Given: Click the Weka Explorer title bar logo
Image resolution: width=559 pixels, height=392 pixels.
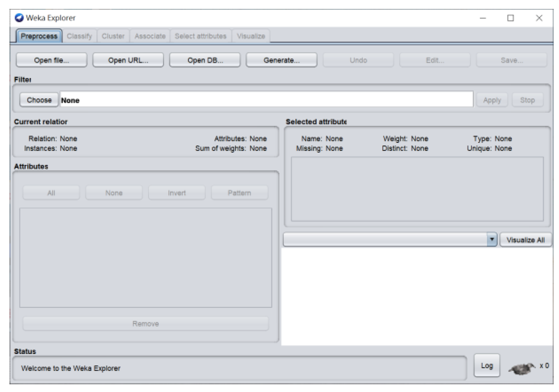Looking at the screenshot, I should point(19,18).
